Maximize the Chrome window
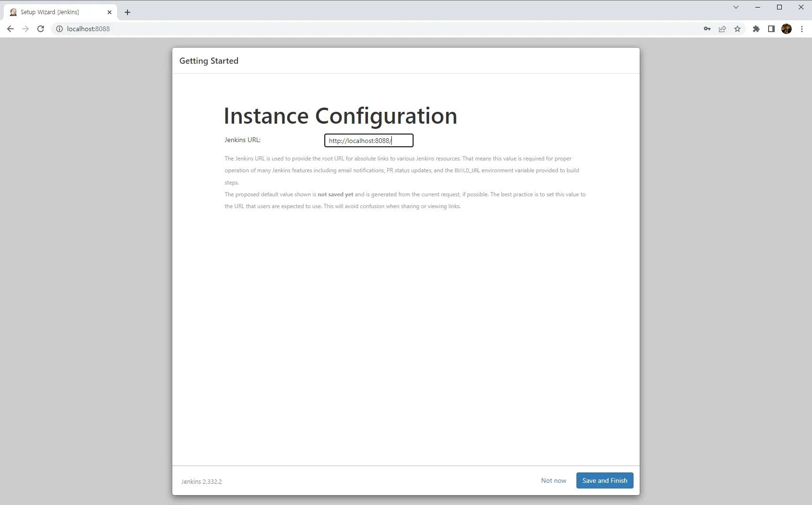Image resolution: width=812 pixels, height=505 pixels. coord(779,7)
